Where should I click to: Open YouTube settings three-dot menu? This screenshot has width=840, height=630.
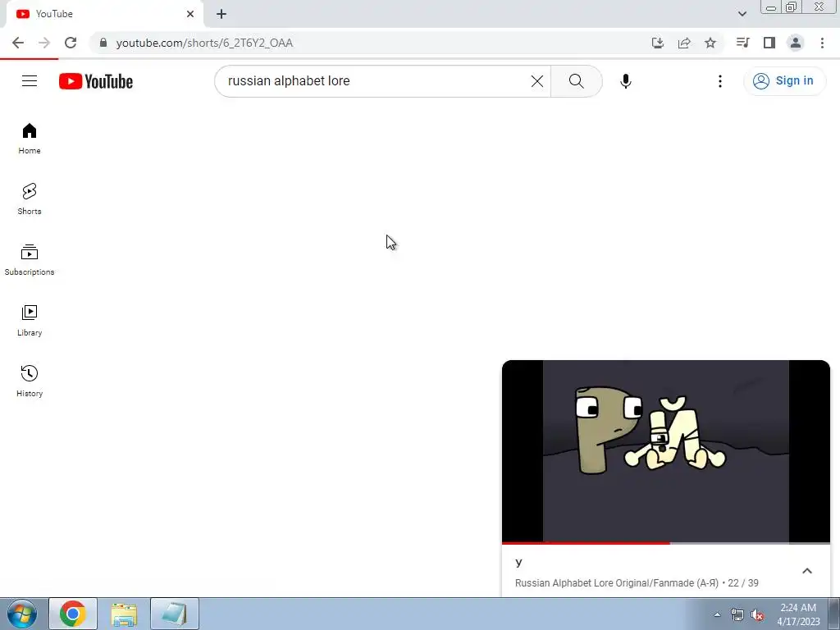[720, 81]
